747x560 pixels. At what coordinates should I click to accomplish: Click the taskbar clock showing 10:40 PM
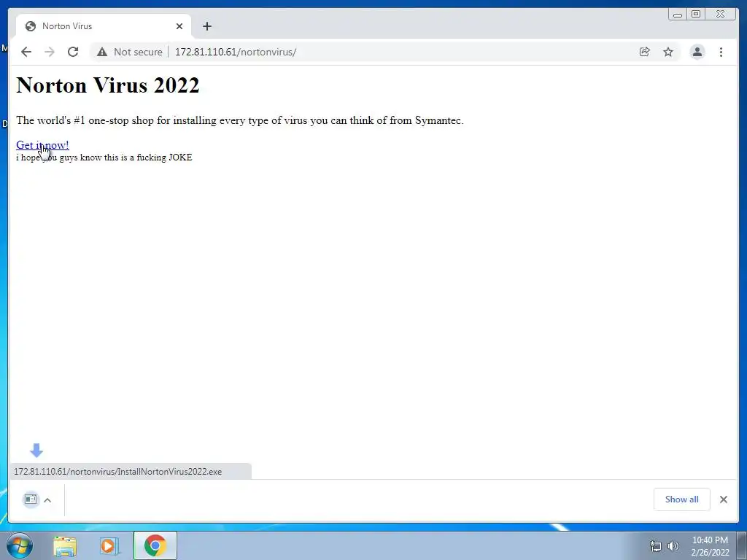[x=710, y=546]
